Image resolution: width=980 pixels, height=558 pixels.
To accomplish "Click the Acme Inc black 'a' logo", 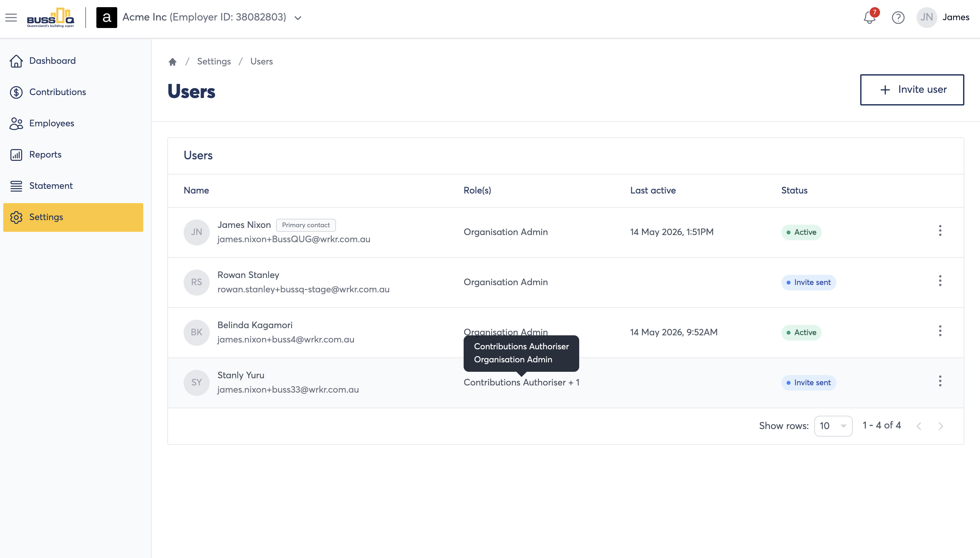I will point(106,17).
